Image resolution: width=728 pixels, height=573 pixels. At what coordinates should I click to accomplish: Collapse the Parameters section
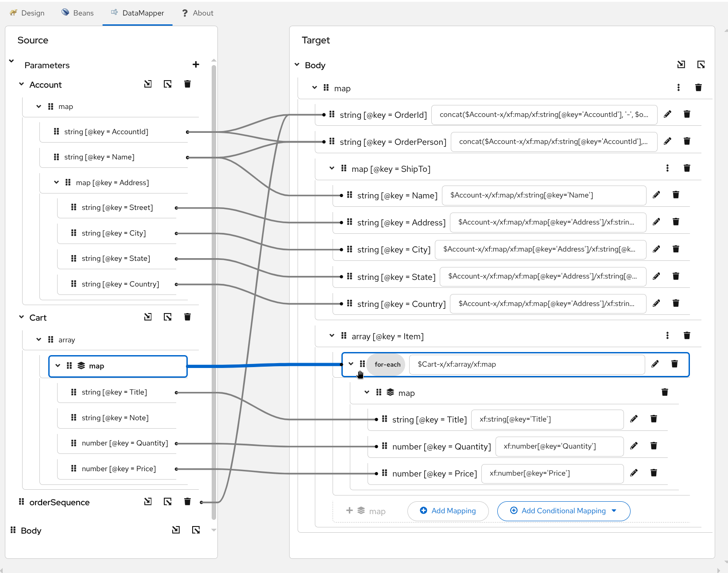pos(11,61)
